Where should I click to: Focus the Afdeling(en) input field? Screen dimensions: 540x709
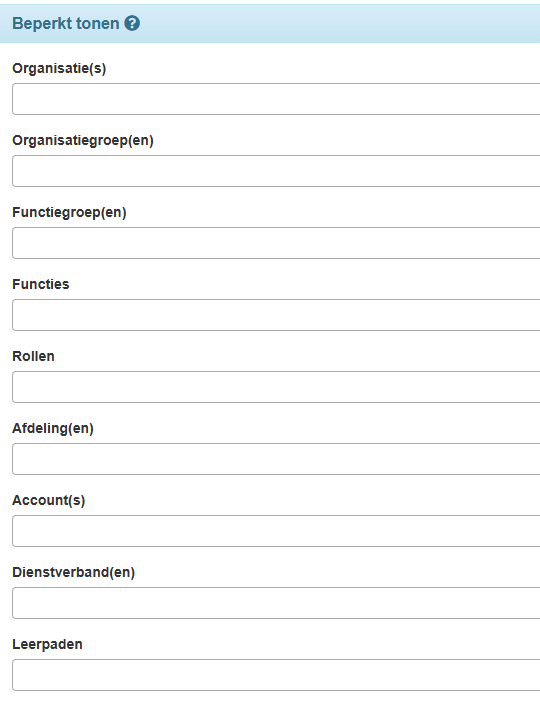point(276,459)
